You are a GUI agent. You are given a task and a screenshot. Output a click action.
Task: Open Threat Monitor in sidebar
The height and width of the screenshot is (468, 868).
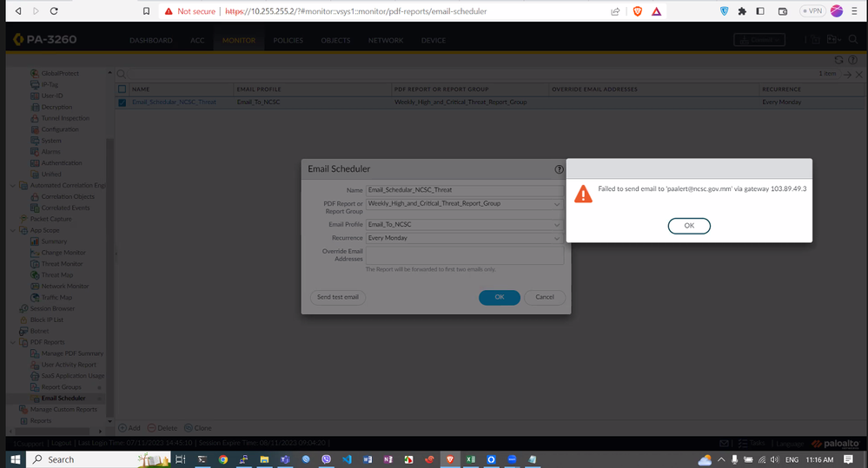62,264
